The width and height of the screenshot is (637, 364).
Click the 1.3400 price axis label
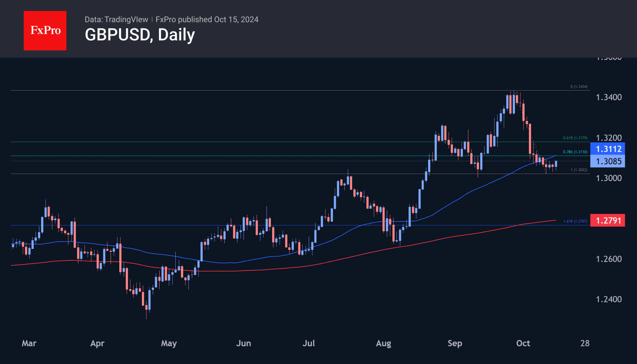click(608, 97)
